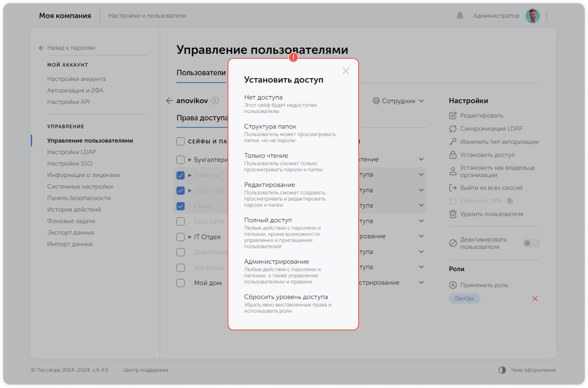Screen dimensions: 588x388
Task: Open the help tooltip next to Сбросить 2ФА
Action: tap(510, 201)
